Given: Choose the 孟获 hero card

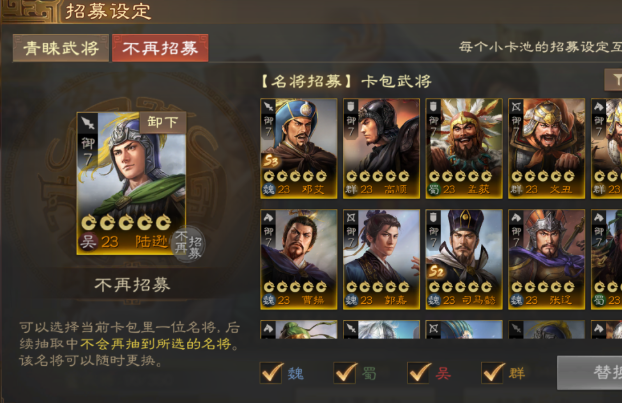Looking at the screenshot, I should (464, 148).
